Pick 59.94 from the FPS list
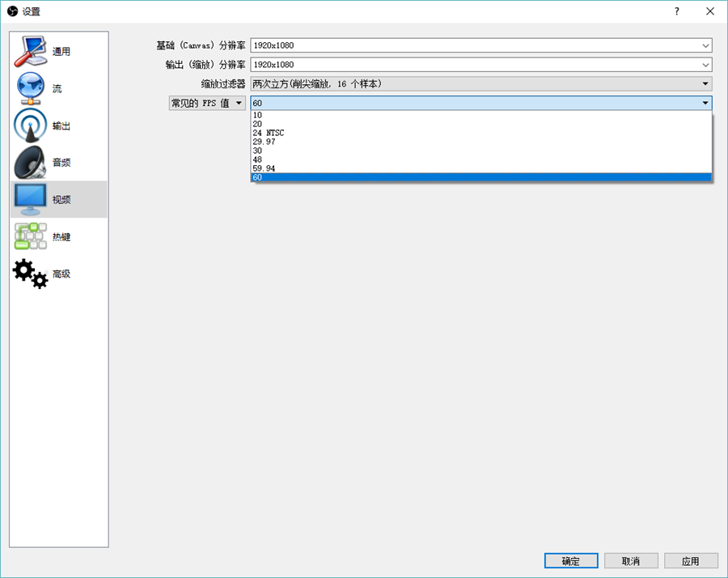Viewport: 728px width, 578px height. 264,168
